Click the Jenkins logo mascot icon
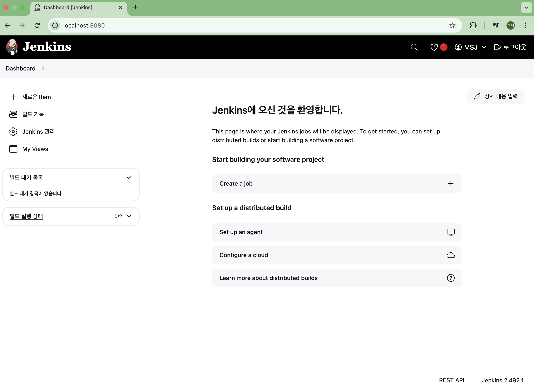 pos(12,47)
